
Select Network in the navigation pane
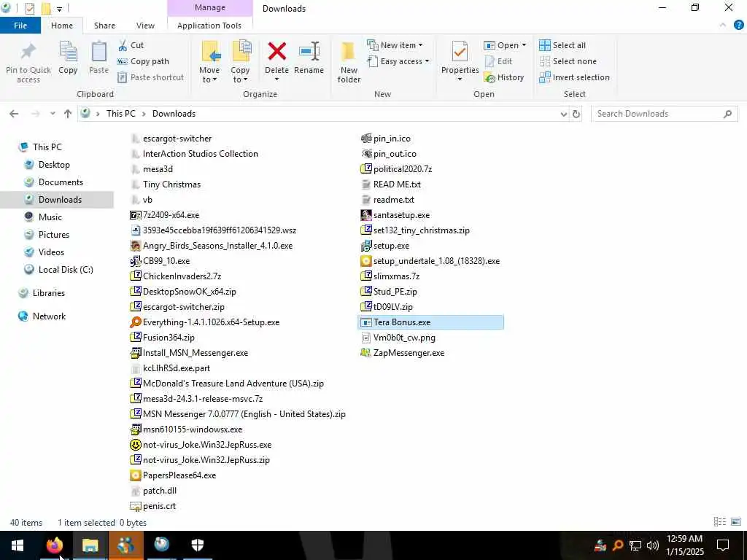coord(49,316)
